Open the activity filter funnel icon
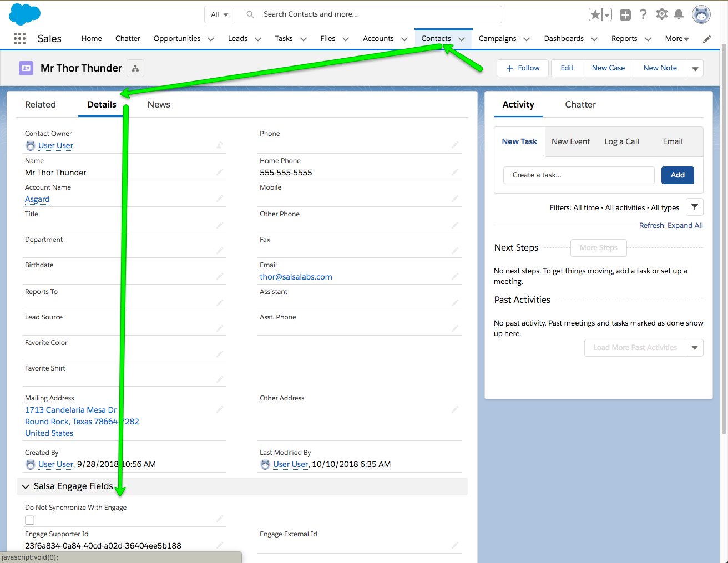The image size is (728, 563). tap(695, 207)
